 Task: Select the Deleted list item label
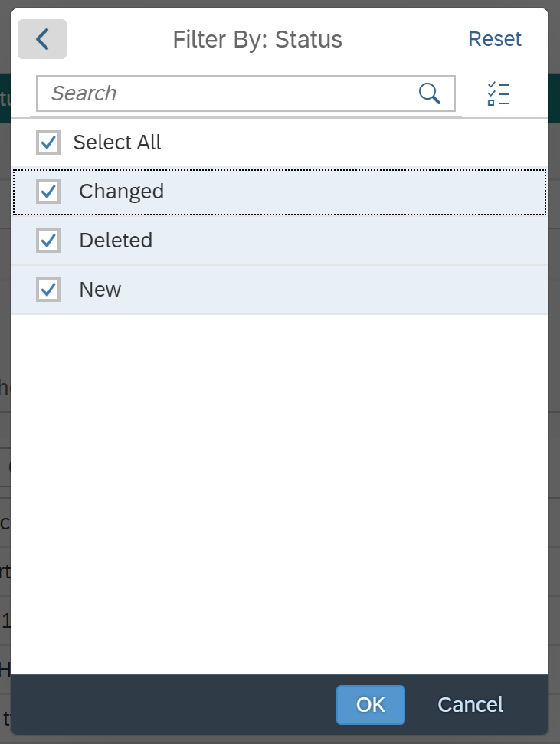coord(116,241)
